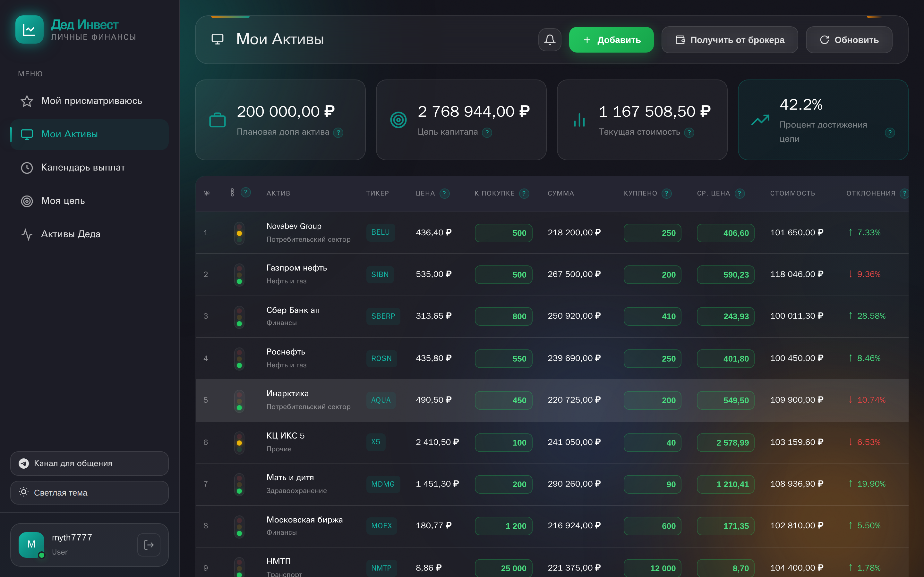The height and width of the screenshot is (577, 924).
Task: Select the Календарь выплат clock icon
Action: [x=27, y=168]
